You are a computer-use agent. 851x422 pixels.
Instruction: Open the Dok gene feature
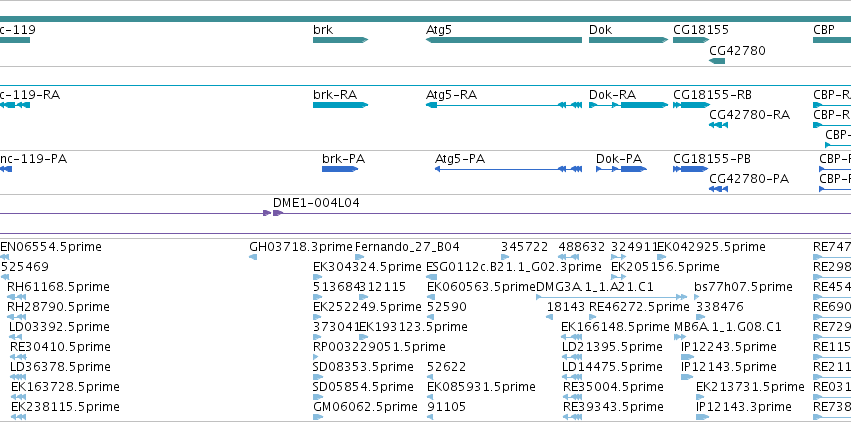[628, 40]
